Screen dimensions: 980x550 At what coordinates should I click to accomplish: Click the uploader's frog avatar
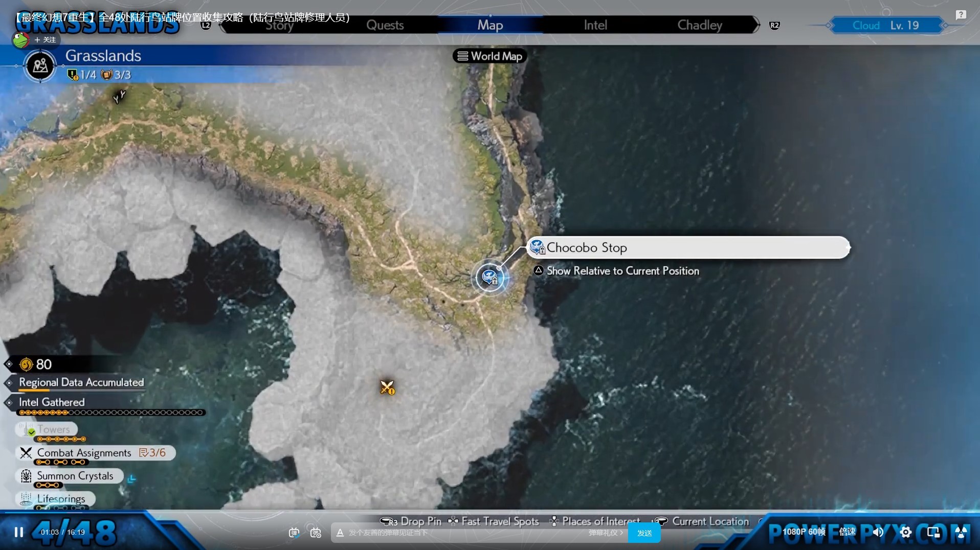20,40
